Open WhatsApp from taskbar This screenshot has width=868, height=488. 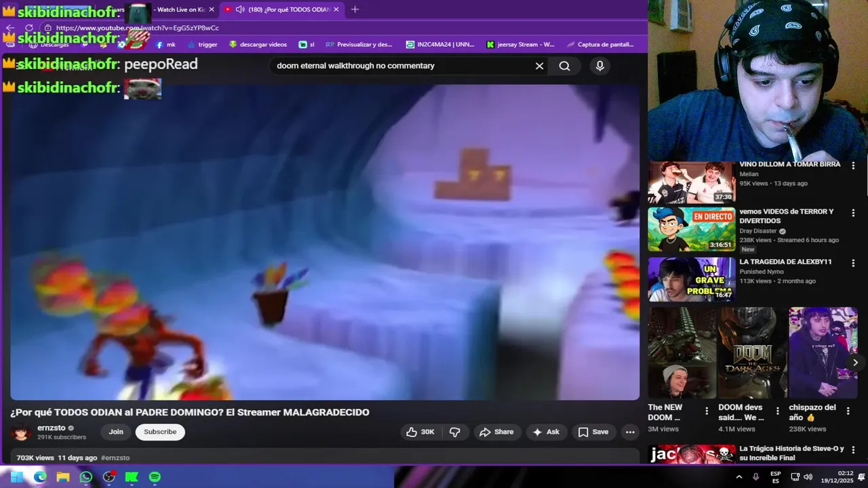(86, 477)
